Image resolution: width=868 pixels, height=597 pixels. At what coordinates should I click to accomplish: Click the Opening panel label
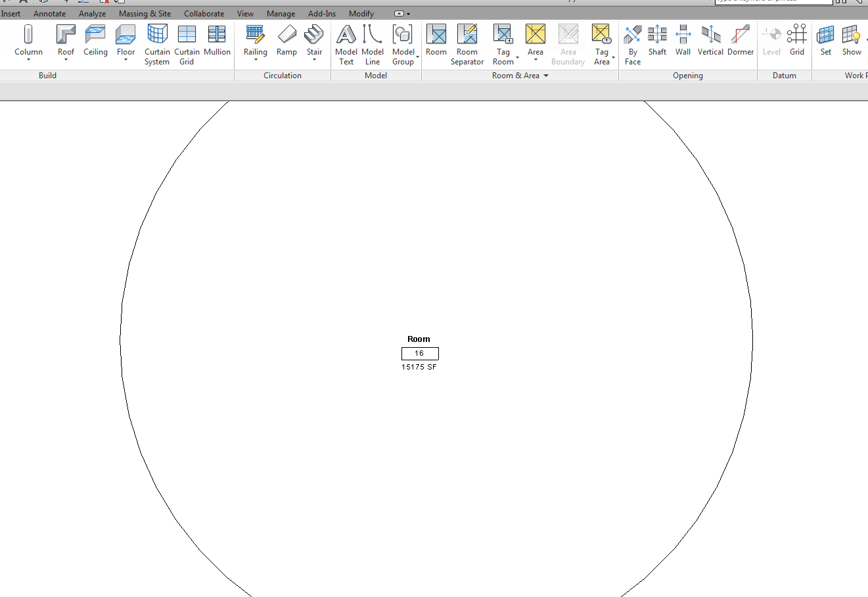[x=688, y=76]
